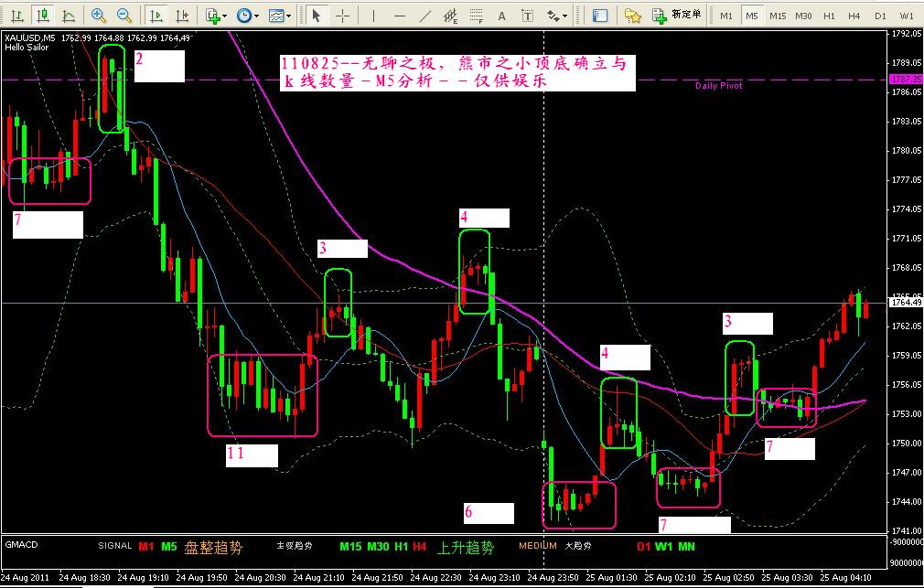Switch chart to bar chart mode
924x588 pixels.
(x=16, y=16)
